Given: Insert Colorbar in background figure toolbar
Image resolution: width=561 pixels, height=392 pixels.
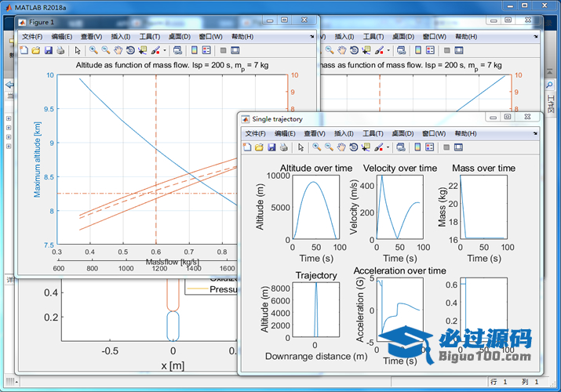Looking at the screenshot, I should point(418,50).
